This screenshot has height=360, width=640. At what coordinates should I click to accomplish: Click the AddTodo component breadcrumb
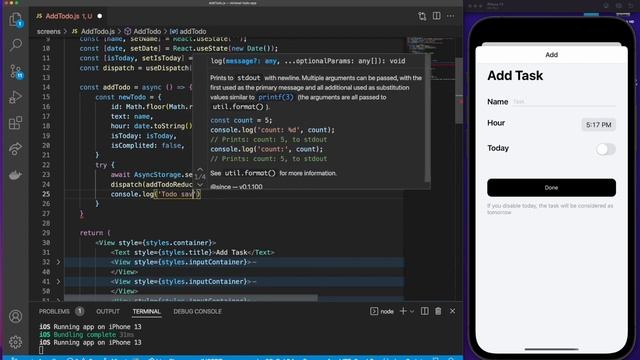click(143, 31)
